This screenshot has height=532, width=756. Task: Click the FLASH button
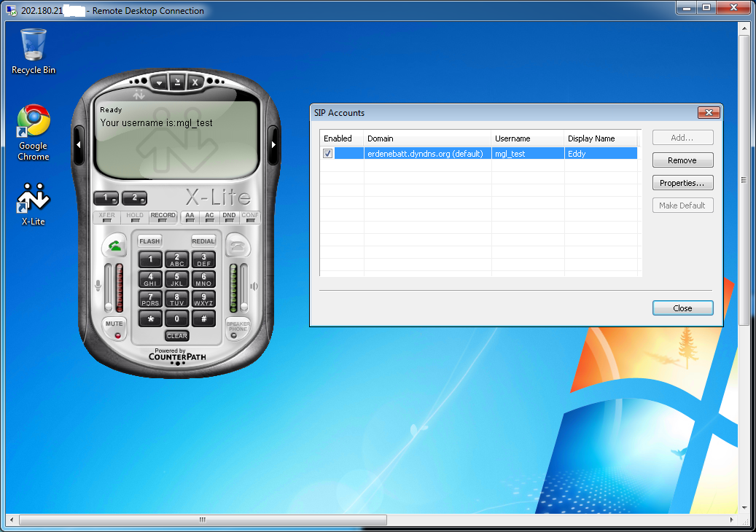pyautogui.click(x=149, y=241)
